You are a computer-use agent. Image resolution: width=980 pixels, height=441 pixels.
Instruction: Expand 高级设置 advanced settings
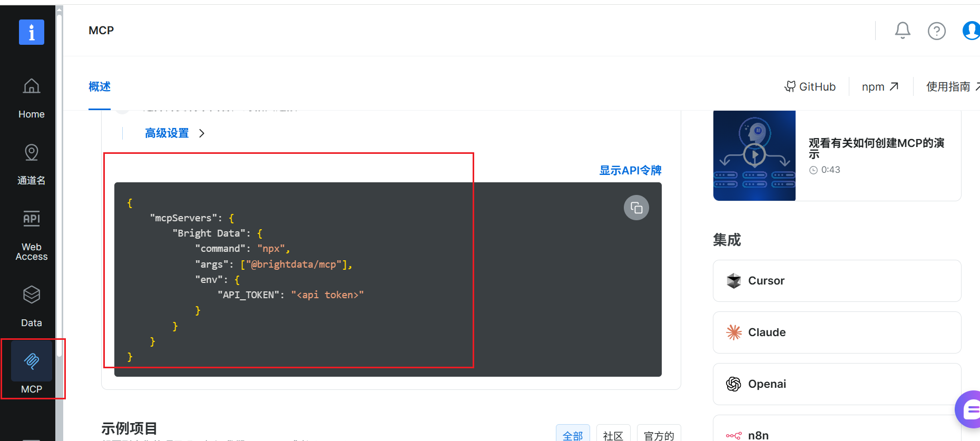[175, 133]
